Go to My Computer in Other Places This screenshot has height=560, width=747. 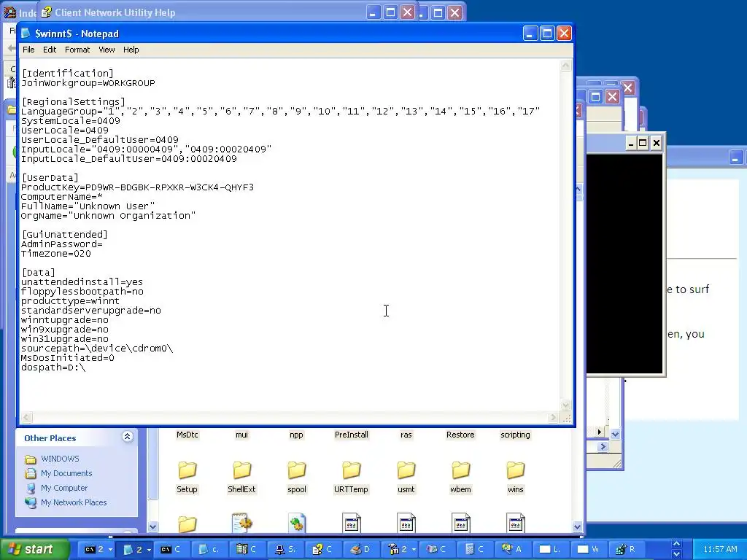[64, 488]
